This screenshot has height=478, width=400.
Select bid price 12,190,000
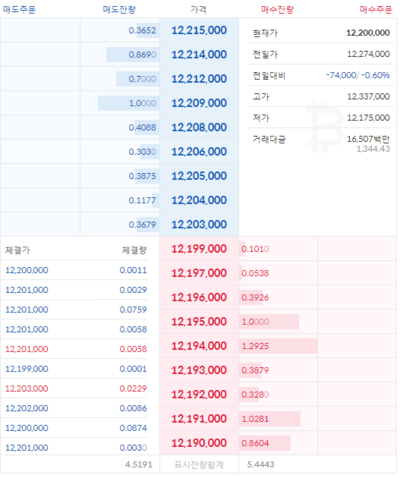click(199, 443)
